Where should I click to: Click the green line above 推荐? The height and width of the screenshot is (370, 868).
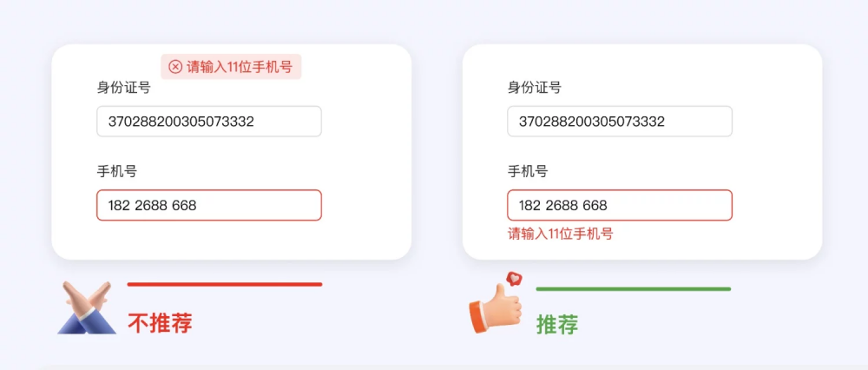pos(634,289)
